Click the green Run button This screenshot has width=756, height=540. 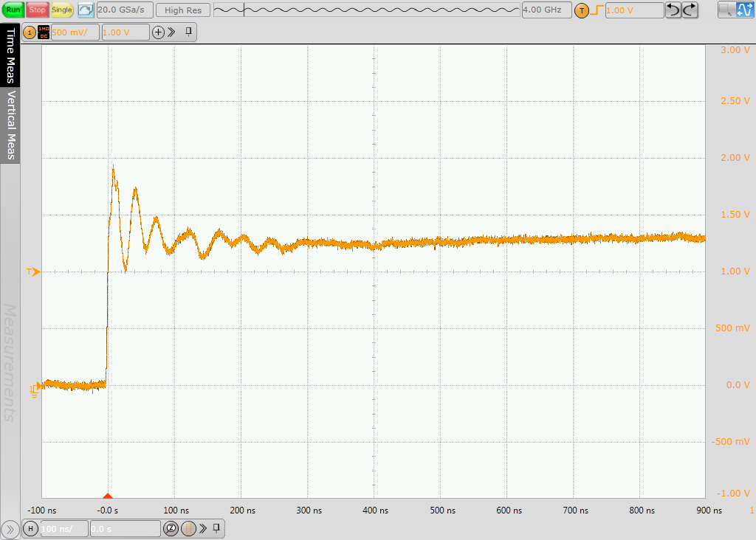click(13, 10)
